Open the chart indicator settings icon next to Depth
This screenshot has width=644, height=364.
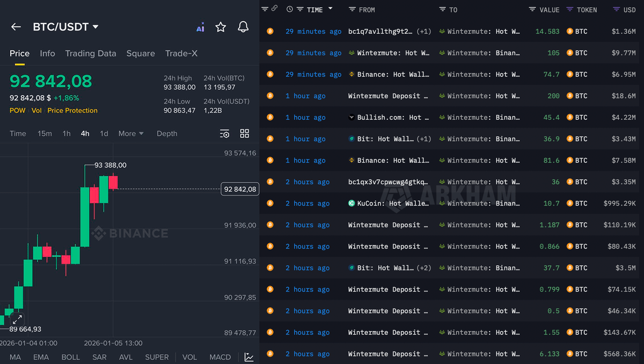224,133
